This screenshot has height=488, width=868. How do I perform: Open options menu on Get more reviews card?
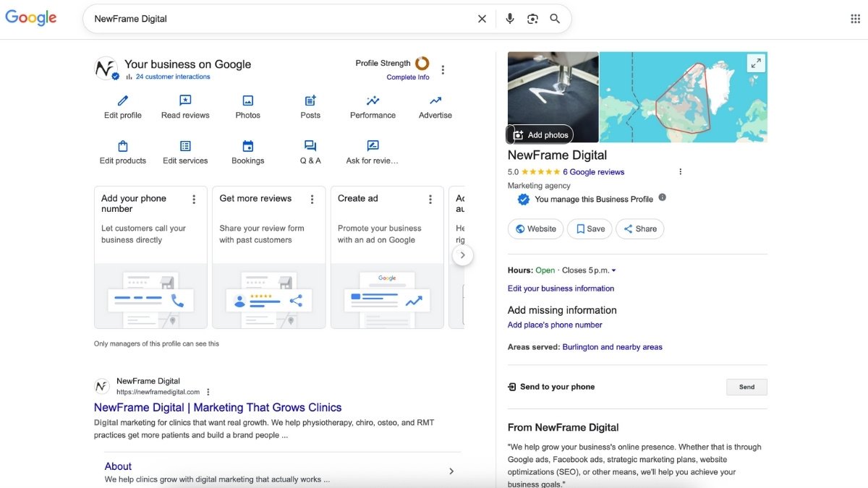point(312,200)
